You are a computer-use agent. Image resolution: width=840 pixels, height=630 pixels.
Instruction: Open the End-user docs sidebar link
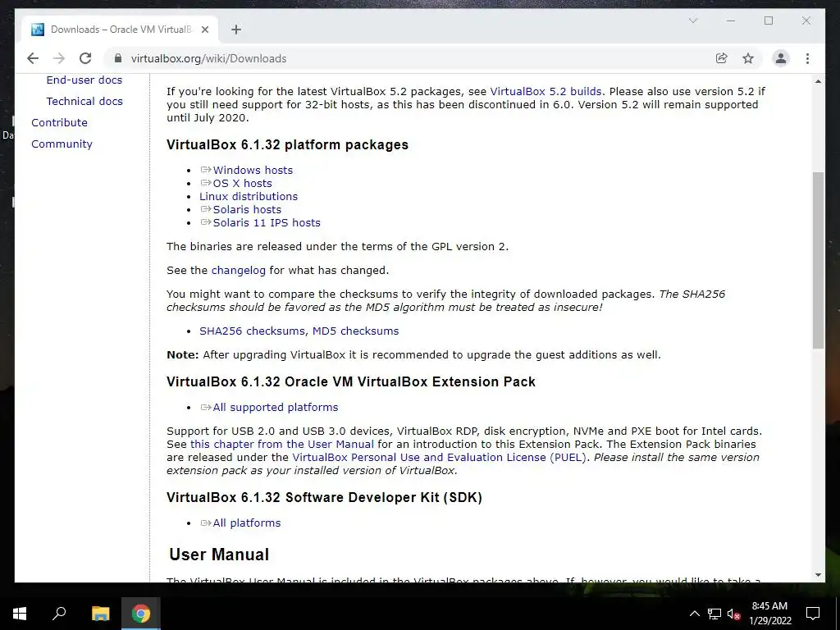click(x=84, y=80)
